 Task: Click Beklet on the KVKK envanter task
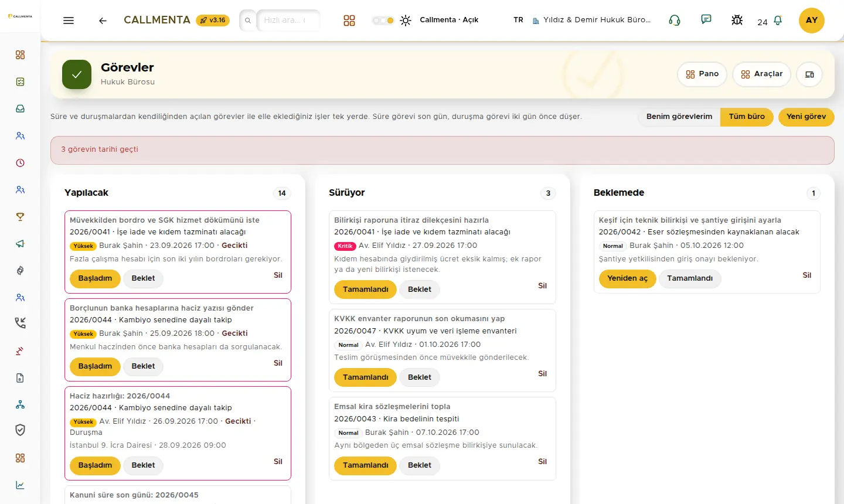tap(420, 377)
